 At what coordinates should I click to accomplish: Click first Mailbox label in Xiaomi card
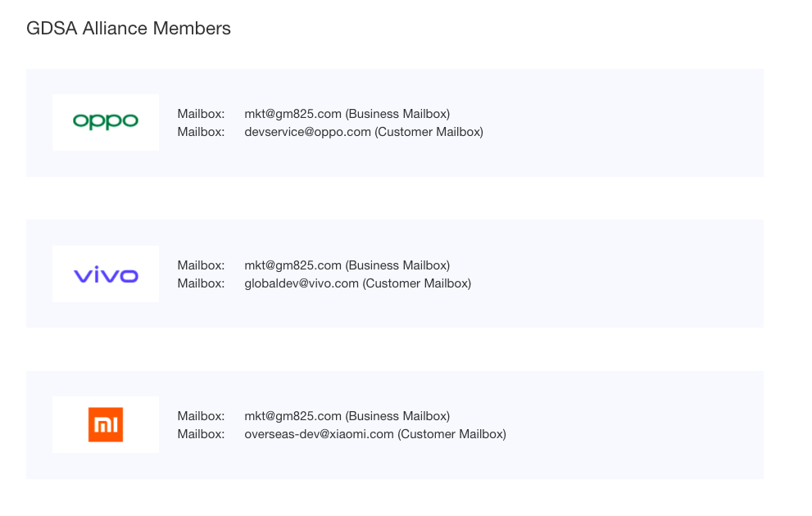pyautogui.click(x=201, y=416)
